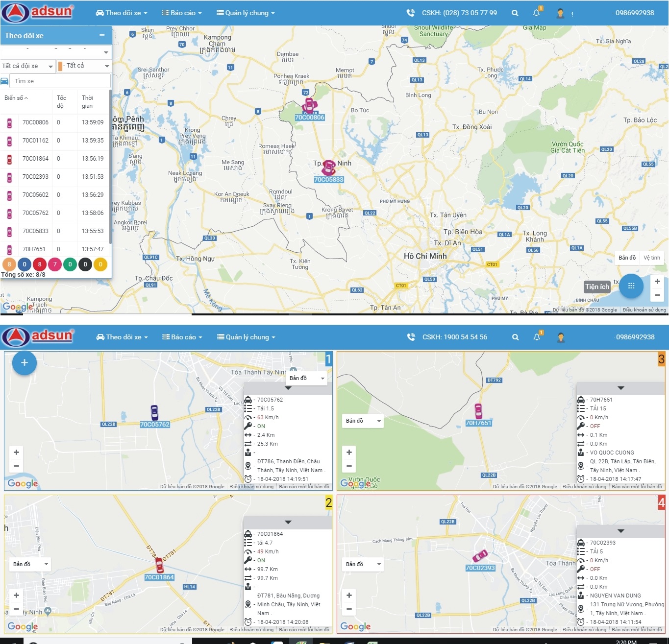Sort list by Biển số column header
Screen dimensions: 669x644
pos(16,98)
